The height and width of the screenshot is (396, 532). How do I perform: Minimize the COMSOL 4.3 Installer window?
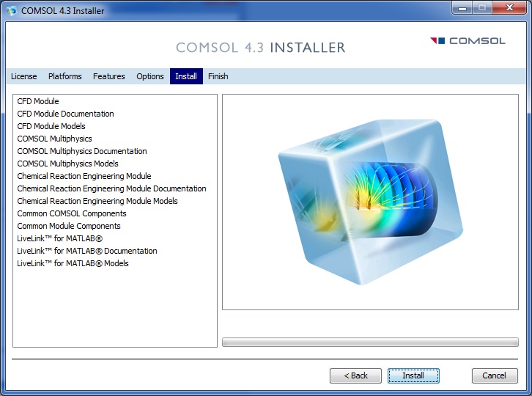462,8
